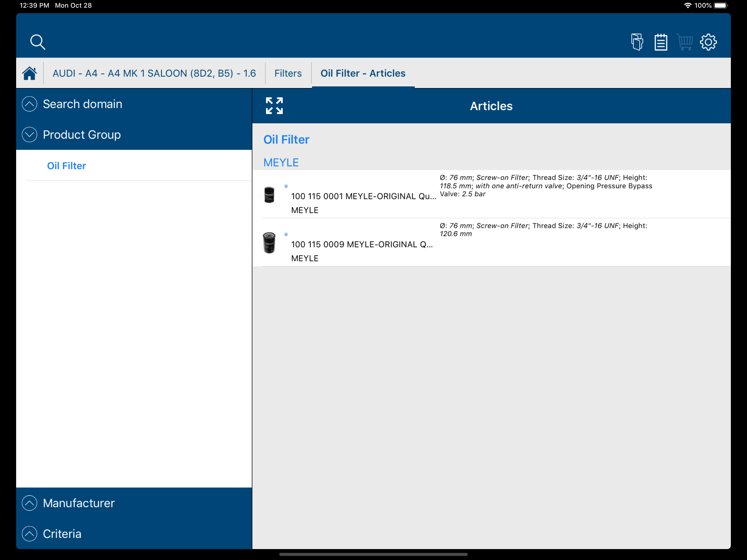Viewport: 747px width, 560px height.
Task: Select the Oil Filter - Articles tab
Action: 363,73
